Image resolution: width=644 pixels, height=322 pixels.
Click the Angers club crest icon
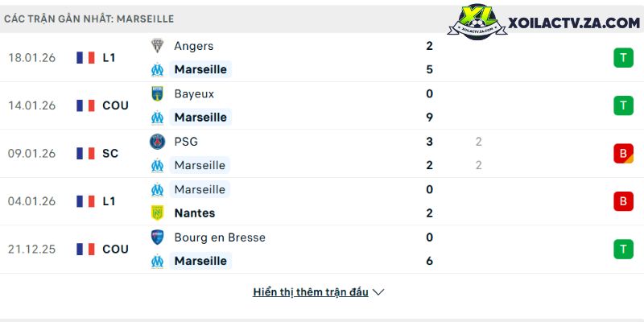[x=158, y=46]
